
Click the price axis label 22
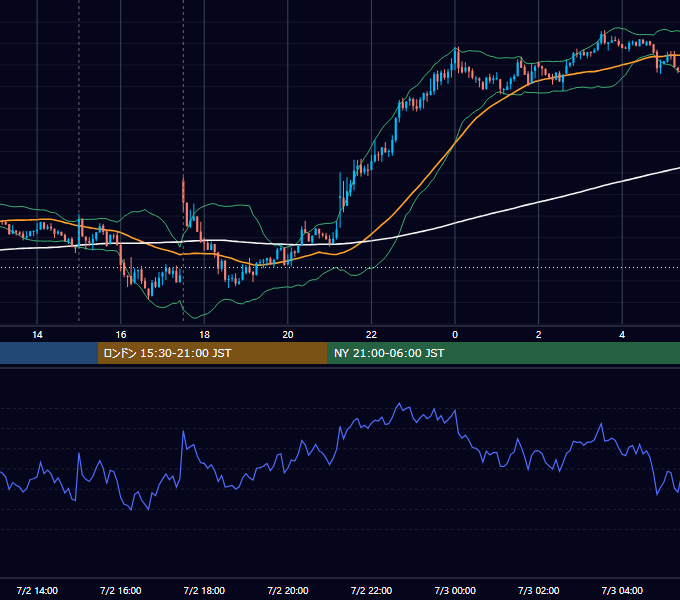click(371, 335)
